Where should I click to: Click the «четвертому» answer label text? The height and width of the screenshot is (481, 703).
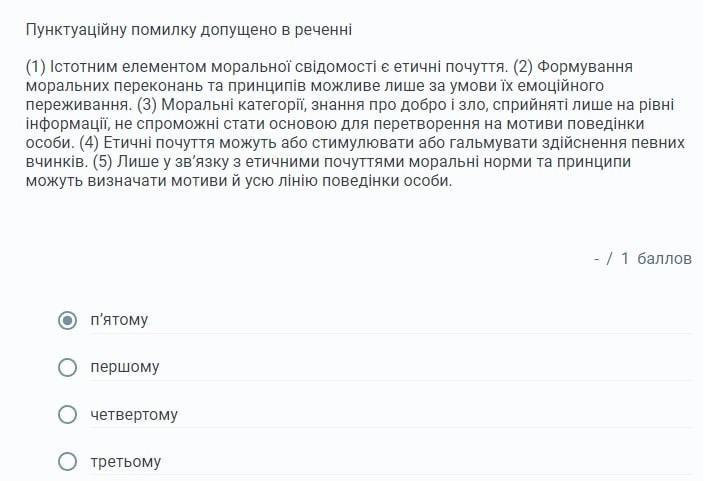coord(134,415)
